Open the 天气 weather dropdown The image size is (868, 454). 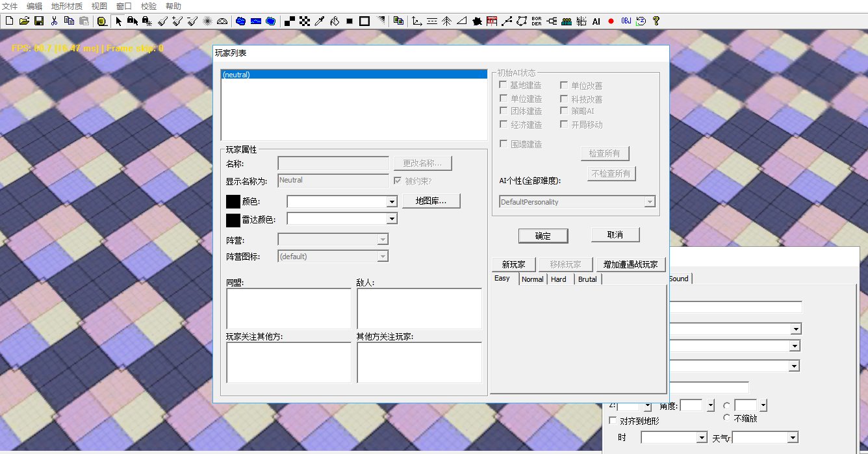pos(793,438)
